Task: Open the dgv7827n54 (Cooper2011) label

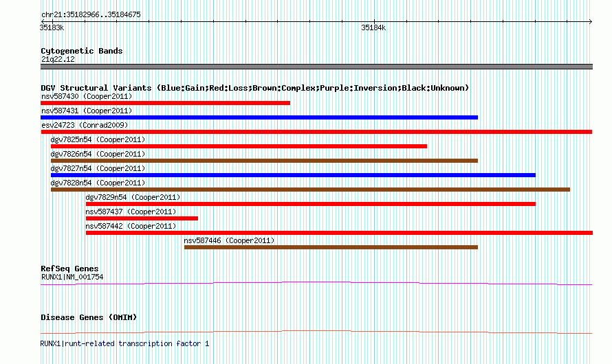Action: point(98,168)
